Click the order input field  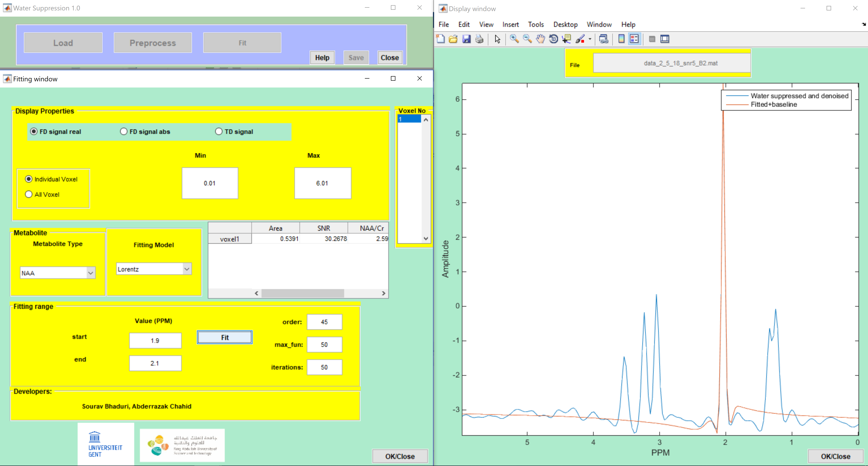click(x=324, y=322)
